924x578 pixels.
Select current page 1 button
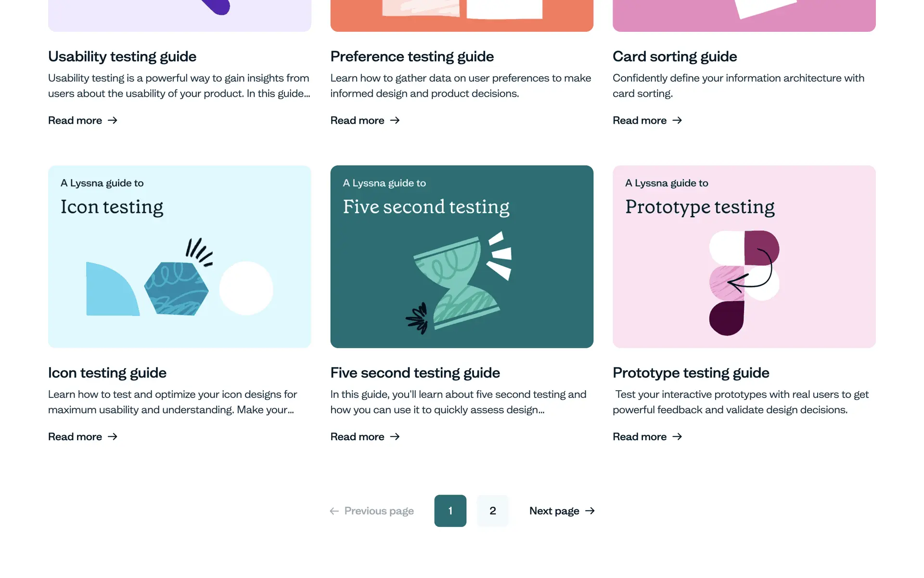tap(450, 511)
